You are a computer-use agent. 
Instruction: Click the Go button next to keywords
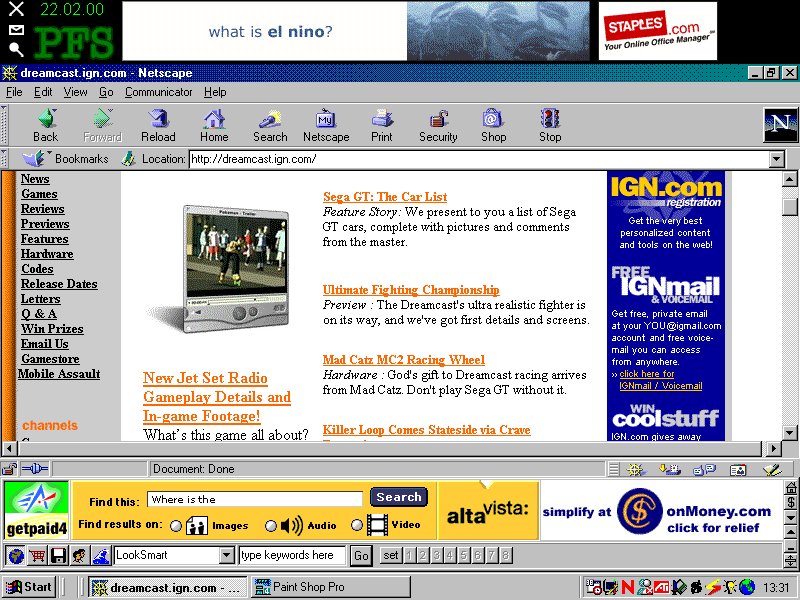click(361, 555)
